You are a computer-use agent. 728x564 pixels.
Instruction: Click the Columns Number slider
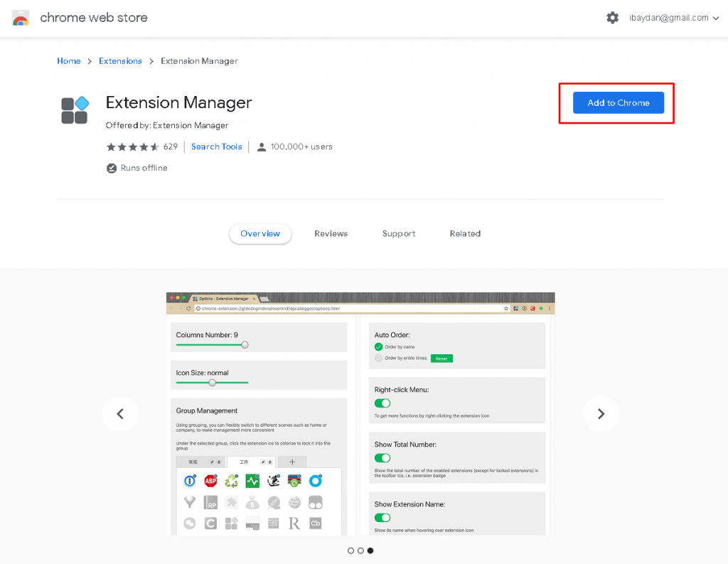(212, 345)
